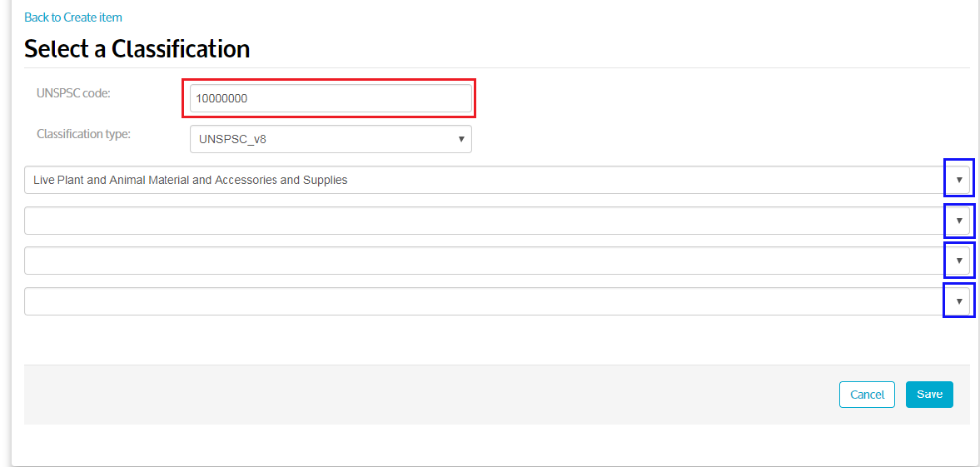Open the empty fourth-level classification dropdown
The width and height of the screenshot is (980, 467).
click(x=497, y=301)
